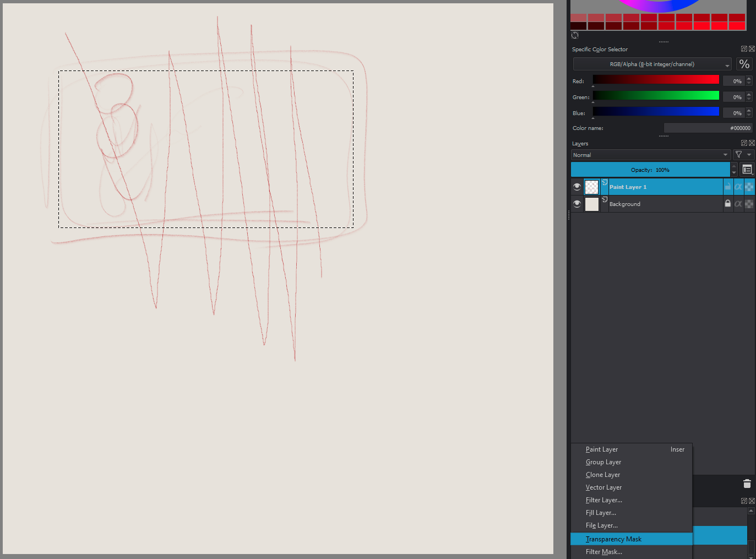Screen dimensions: 756x559
Task: Click the layer Opacity 100% slider
Action: pos(650,170)
